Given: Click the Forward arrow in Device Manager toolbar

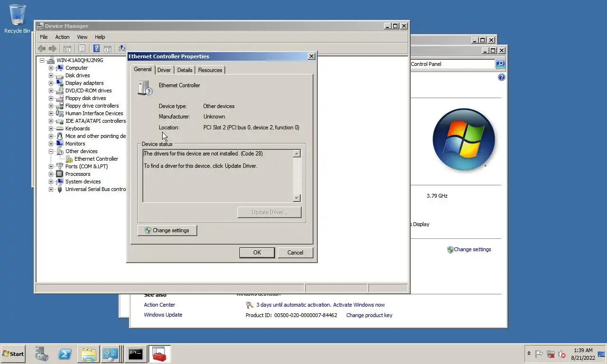Looking at the screenshot, I should pos(53,48).
